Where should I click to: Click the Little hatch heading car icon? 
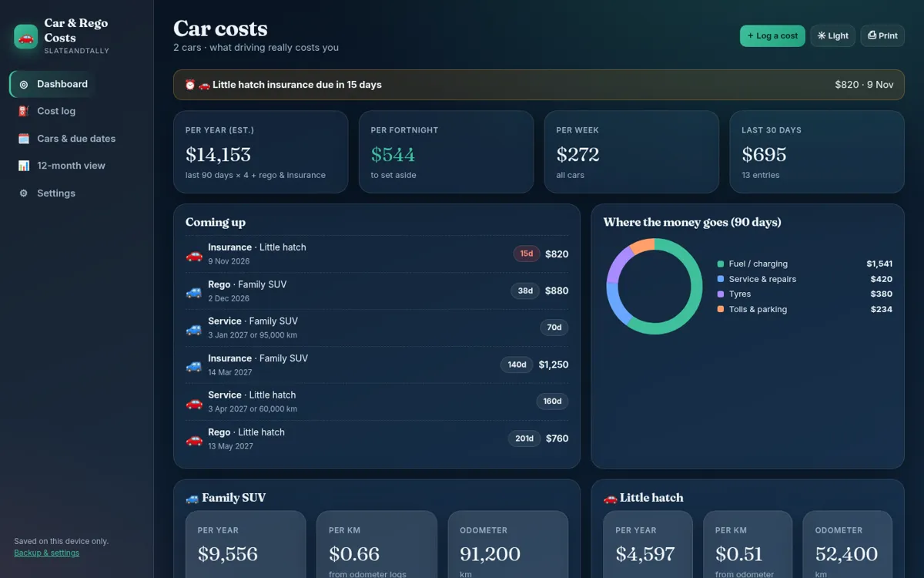coord(611,499)
